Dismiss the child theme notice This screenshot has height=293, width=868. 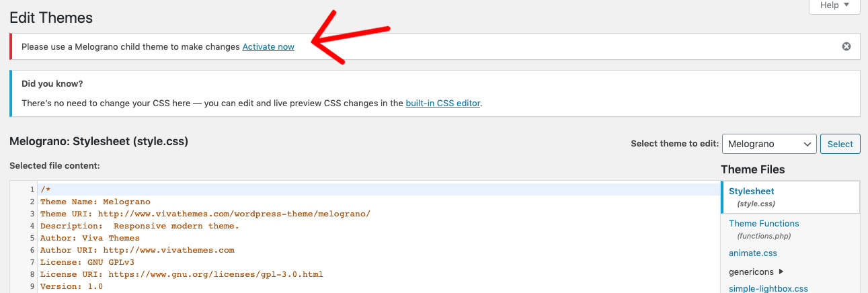[846, 46]
